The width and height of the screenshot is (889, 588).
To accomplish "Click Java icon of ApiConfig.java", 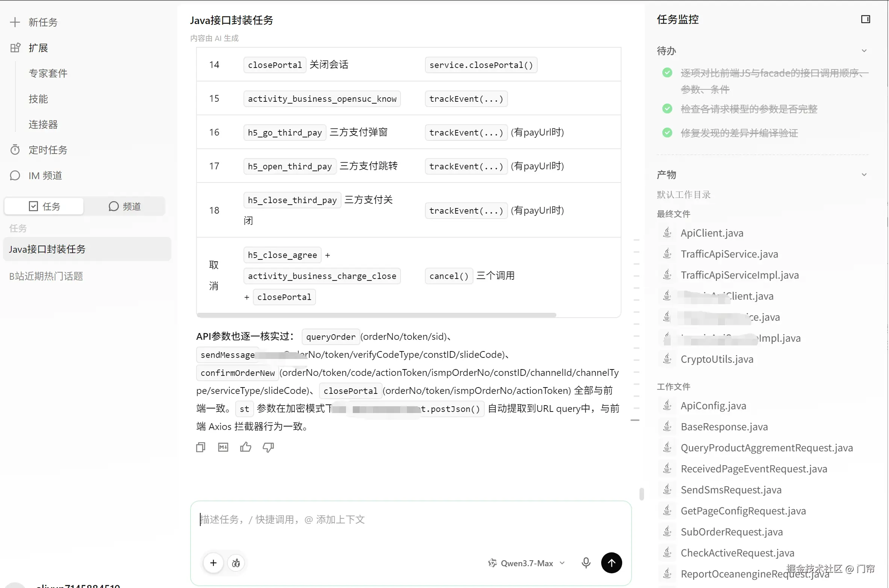I will (x=667, y=406).
